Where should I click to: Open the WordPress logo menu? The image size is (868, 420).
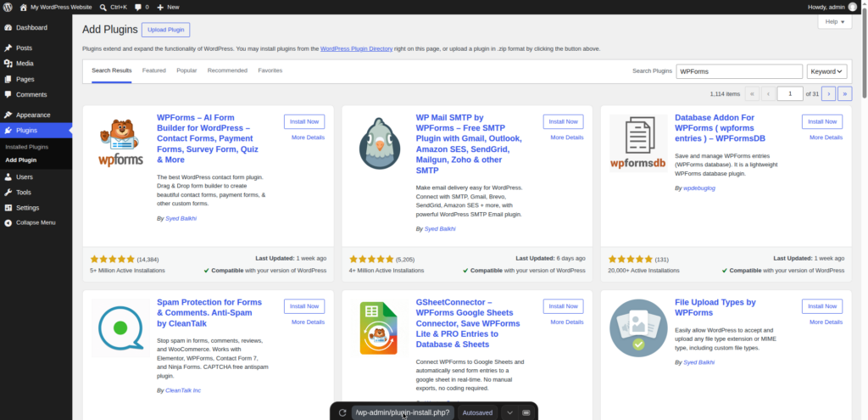8,7
